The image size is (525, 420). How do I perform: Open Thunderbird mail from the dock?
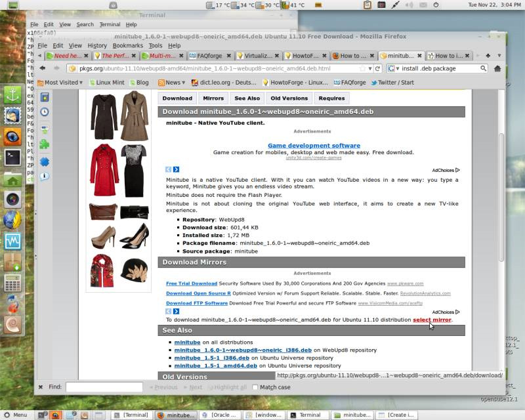tap(12, 116)
